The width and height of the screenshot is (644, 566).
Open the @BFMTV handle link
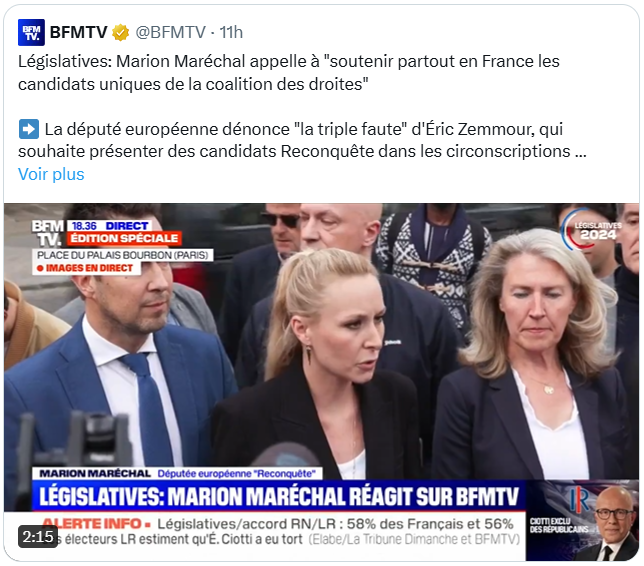[170, 32]
